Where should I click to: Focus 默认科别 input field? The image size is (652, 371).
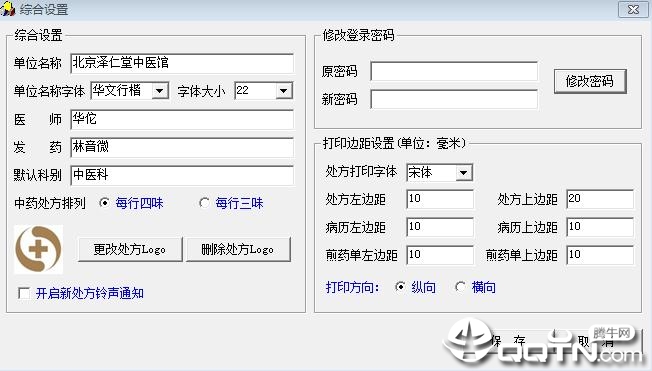pyautogui.click(x=182, y=175)
